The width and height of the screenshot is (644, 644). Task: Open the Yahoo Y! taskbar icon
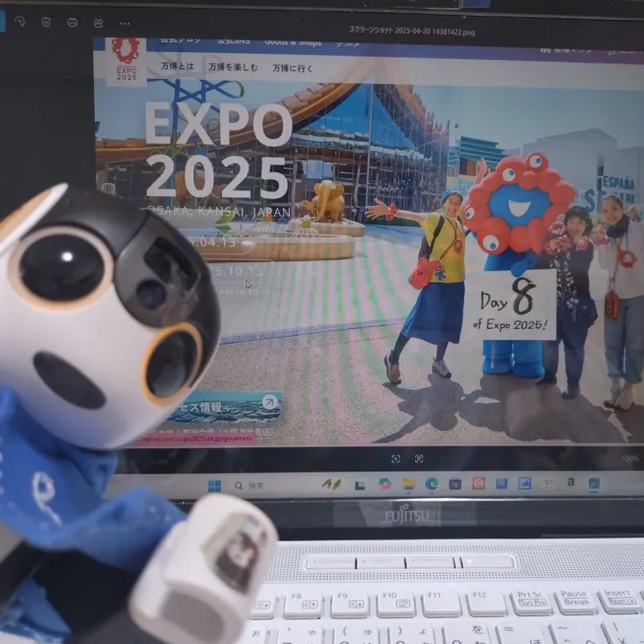[x=548, y=483]
